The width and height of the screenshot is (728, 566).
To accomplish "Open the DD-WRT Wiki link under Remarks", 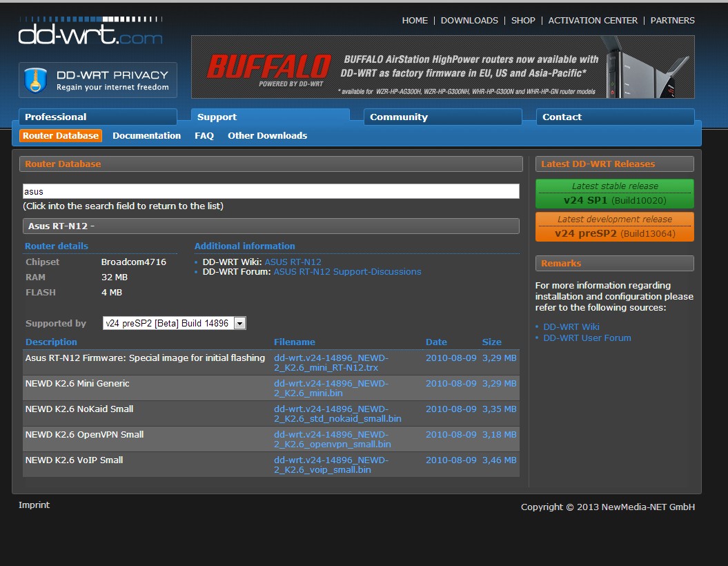I will (x=571, y=327).
